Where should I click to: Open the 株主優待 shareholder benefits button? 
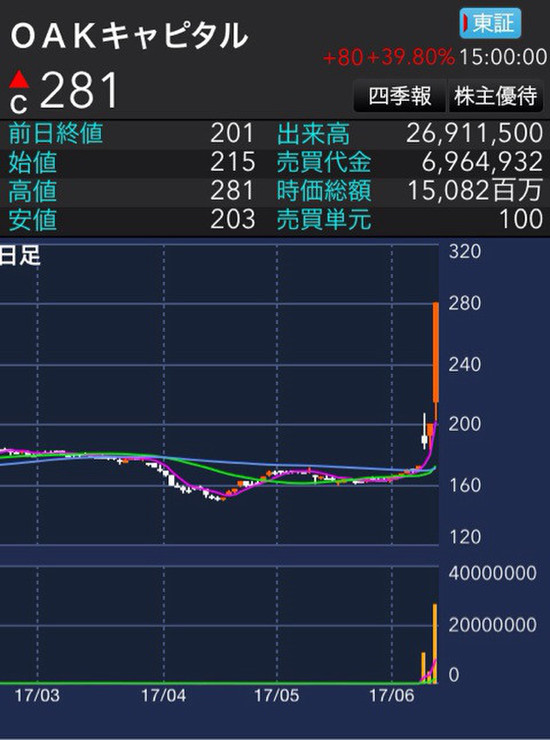[x=496, y=96]
